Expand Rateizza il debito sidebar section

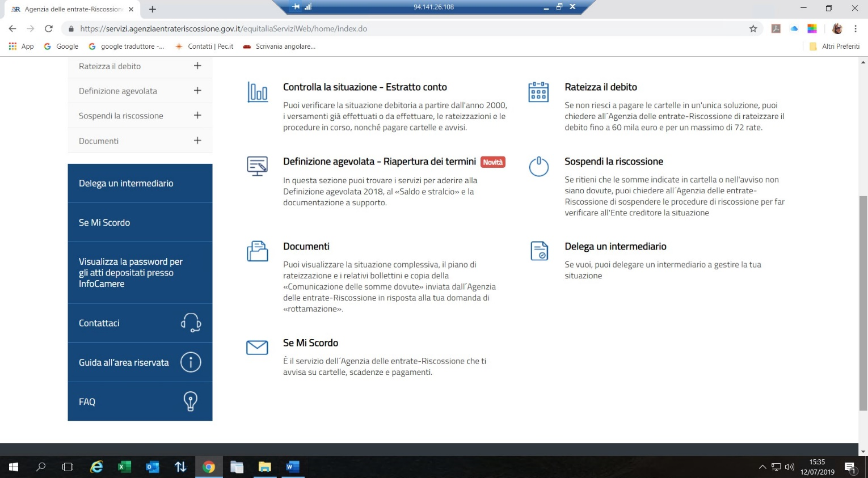tap(197, 66)
